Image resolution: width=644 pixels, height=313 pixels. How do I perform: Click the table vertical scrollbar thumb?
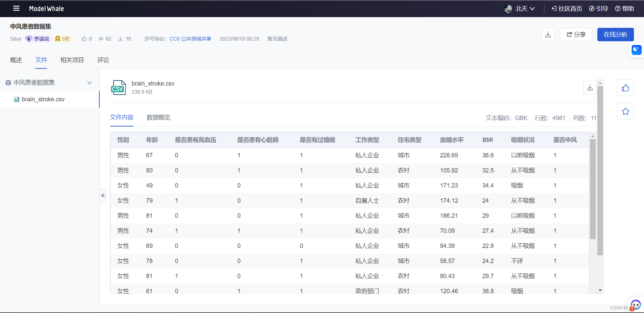(593, 189)
